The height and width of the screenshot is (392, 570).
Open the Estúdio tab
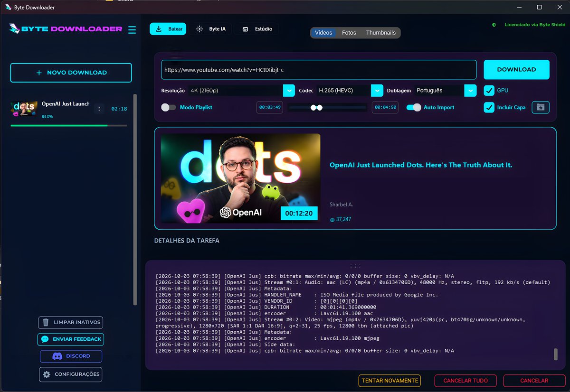257,29
